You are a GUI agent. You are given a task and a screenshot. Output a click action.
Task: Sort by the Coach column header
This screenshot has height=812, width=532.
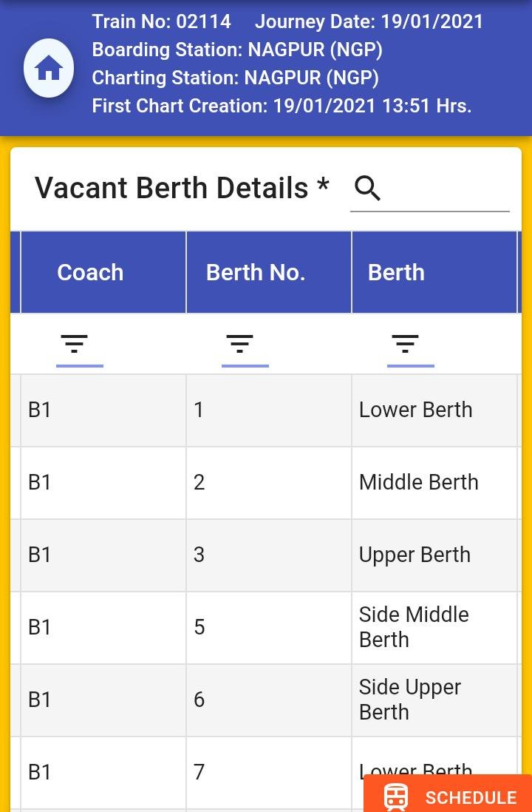pos(90,272)
